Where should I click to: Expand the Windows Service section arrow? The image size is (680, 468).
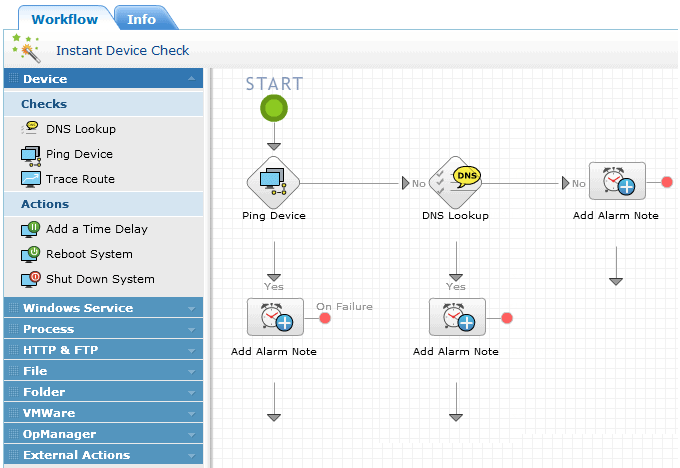point(191,309)
